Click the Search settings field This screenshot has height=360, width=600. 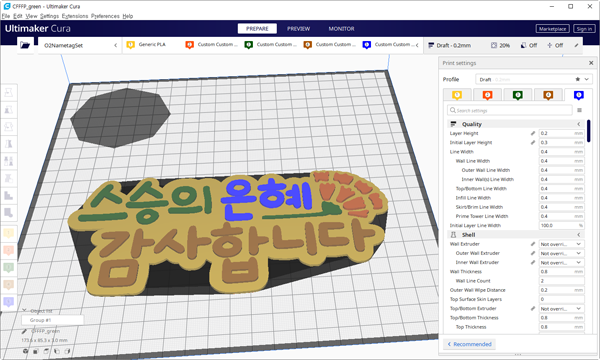coord(510,110)
